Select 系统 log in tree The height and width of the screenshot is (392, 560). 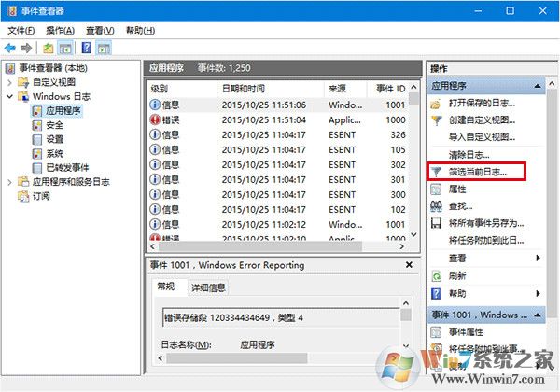[54, 153]
